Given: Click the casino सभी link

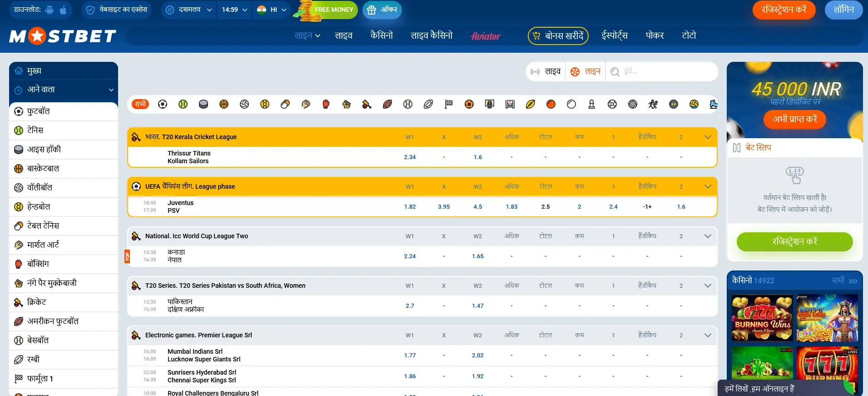Looking at the screenshot, I should [x=844, y=281].
